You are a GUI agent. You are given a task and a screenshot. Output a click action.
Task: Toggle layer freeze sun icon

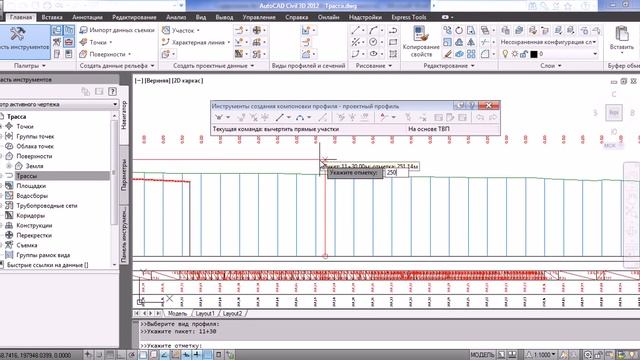(x=515, y=54)
